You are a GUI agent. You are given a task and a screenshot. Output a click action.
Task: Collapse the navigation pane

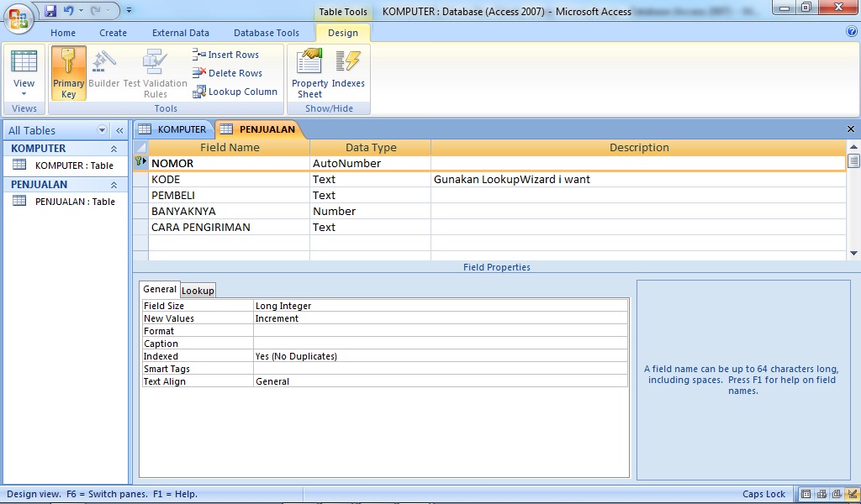119,130
